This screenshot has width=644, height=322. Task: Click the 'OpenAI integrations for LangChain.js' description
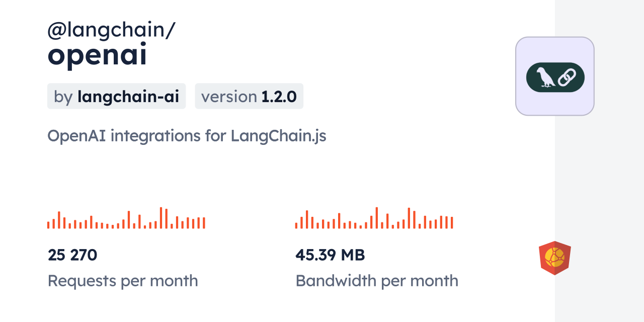[187, 135]
